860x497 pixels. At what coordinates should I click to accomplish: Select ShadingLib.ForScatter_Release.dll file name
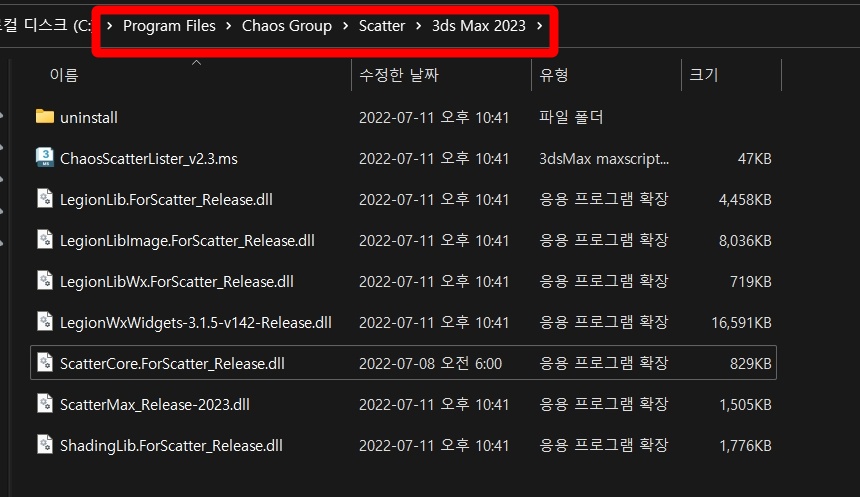point(171,445)
